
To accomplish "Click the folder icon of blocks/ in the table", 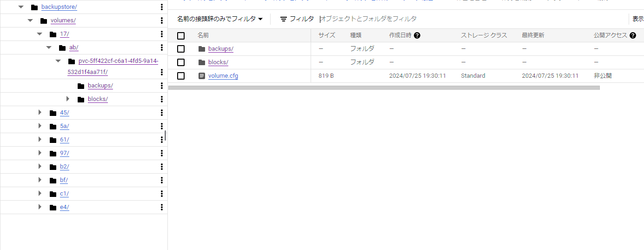I will click(201, 62).
